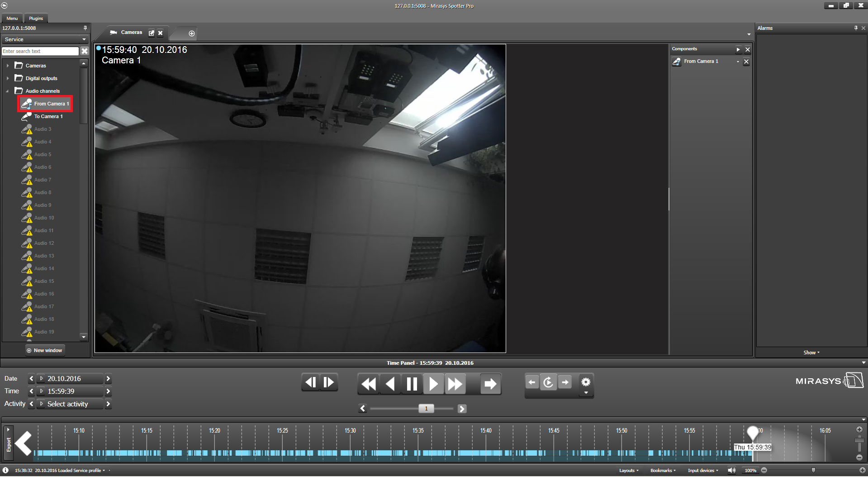Open the Bookmarks dropdown
This screenshot has height=477, width=868.
[663, 471]
